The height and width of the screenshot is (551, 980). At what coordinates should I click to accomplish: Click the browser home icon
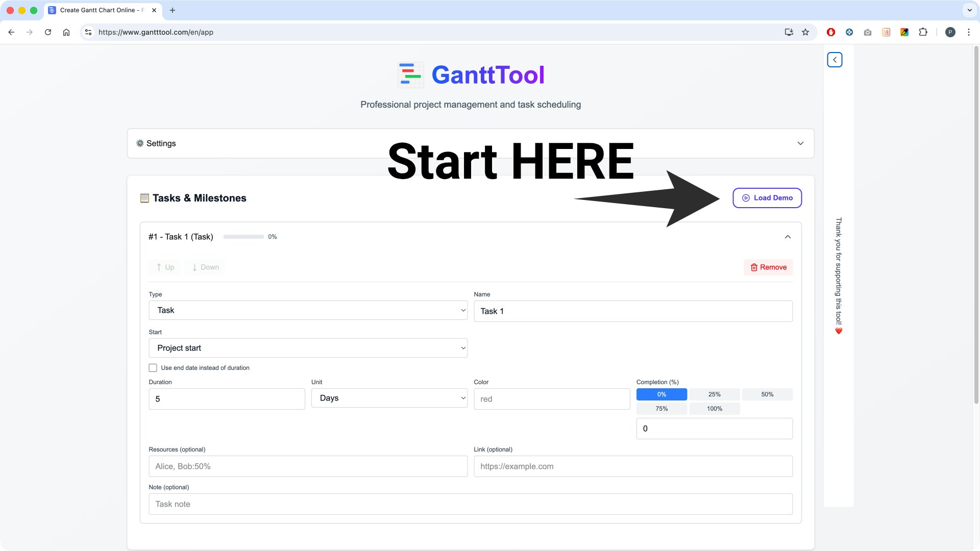tap(66, 32)
